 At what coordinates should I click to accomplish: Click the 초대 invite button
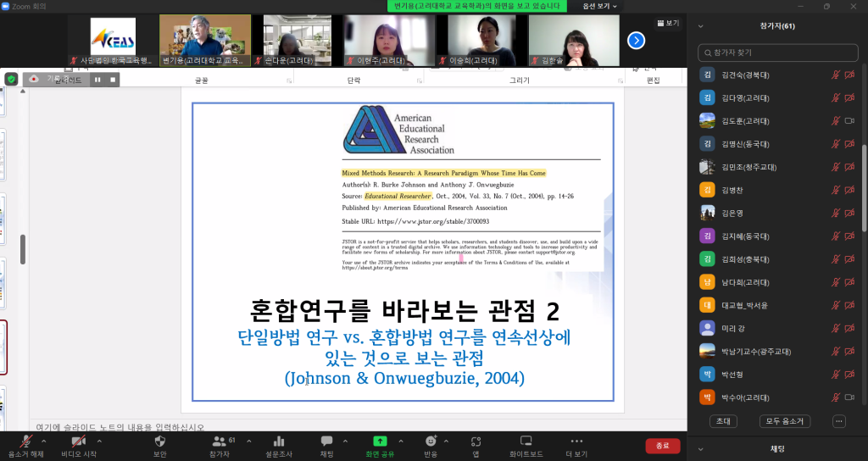(723, 421)
